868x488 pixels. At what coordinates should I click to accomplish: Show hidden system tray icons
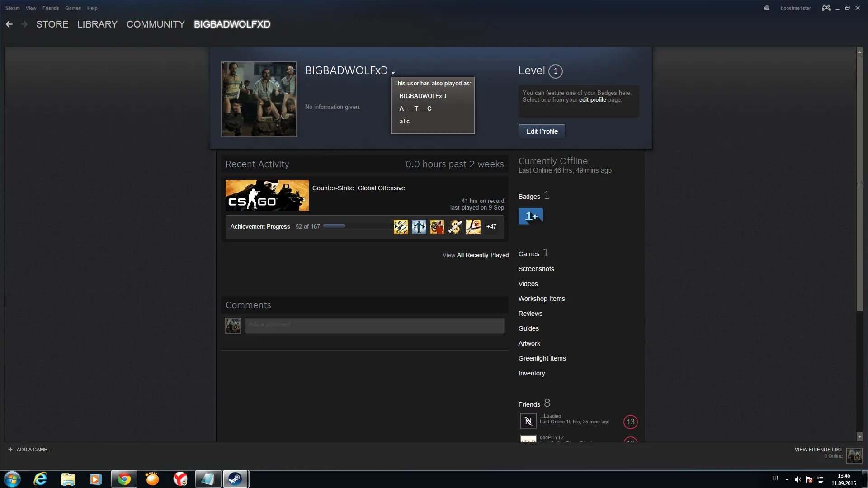787,479
